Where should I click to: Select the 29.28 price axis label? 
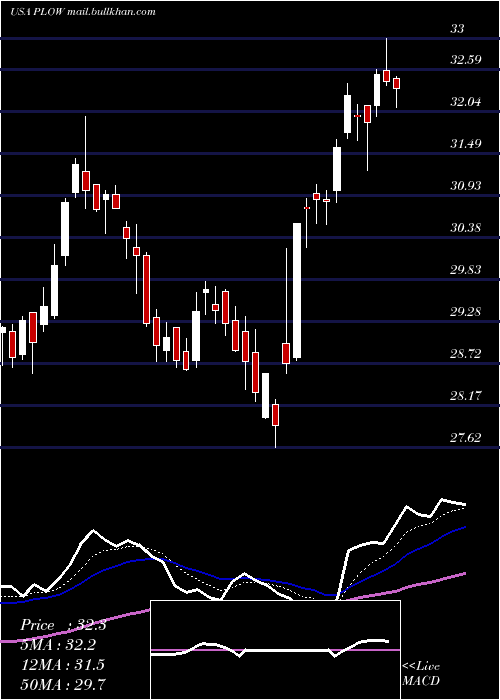tap(466, 311)
